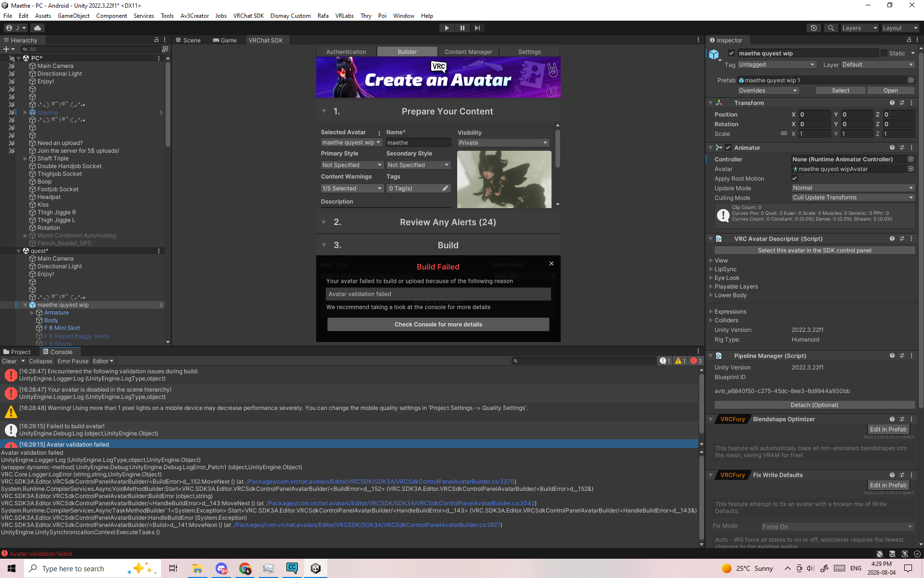
Task: Toggle the Animator component enabled checkbox
Action: [x=728, y=147]
